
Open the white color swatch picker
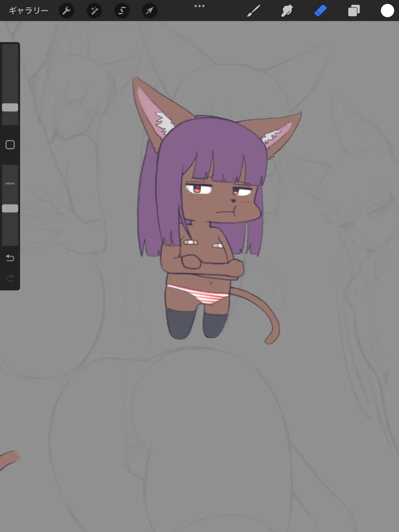(x=387, y=11)
